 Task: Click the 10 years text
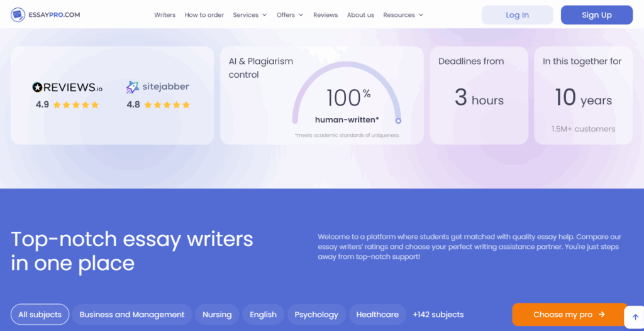583,99
